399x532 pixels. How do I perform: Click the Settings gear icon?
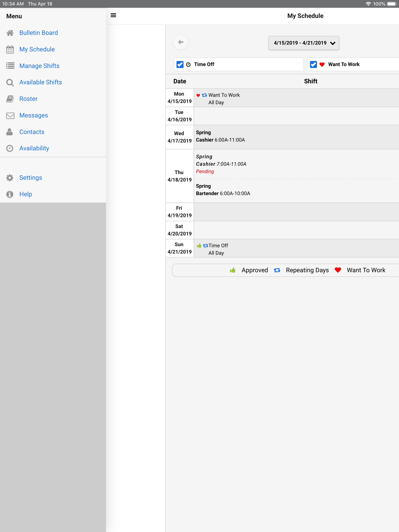tap(10, 178)
